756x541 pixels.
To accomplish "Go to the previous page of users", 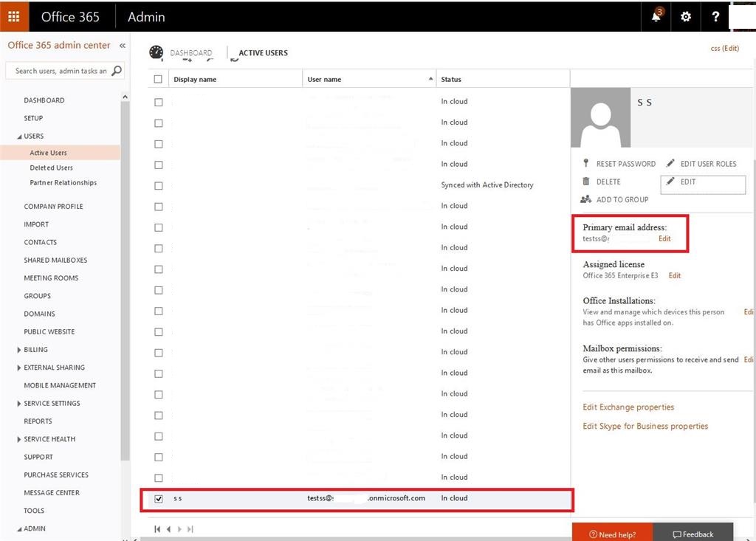I will click(168, 529).
